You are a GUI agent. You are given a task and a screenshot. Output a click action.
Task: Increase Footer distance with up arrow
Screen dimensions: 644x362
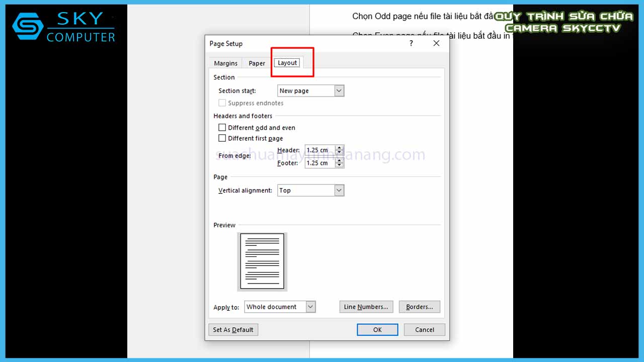[339, 160]
